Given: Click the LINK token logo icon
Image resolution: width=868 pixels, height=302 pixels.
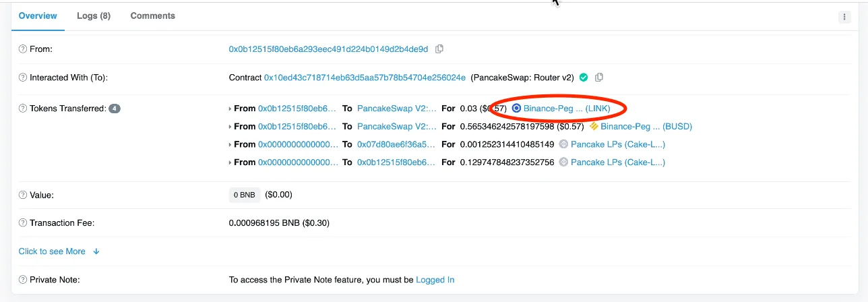Looking at the screenshot, I should coord(517,109).
